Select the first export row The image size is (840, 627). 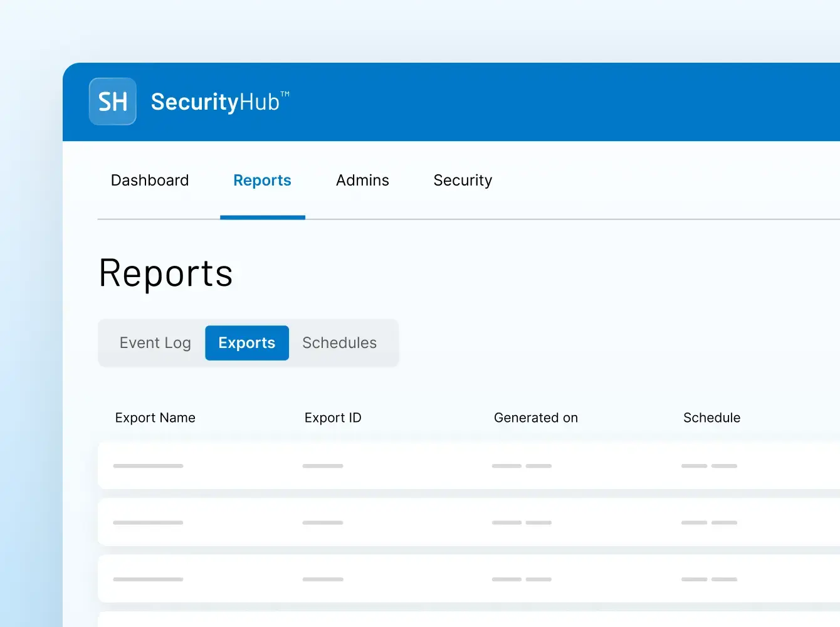[439, 465]
